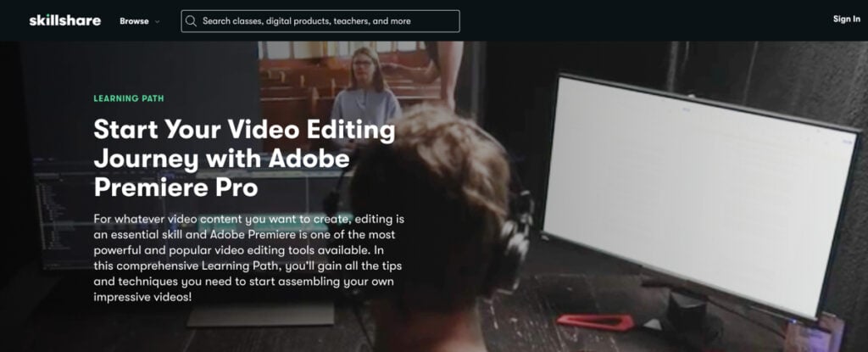Click the red object on the desk
868x352 pixels.
tap(595, 321)
